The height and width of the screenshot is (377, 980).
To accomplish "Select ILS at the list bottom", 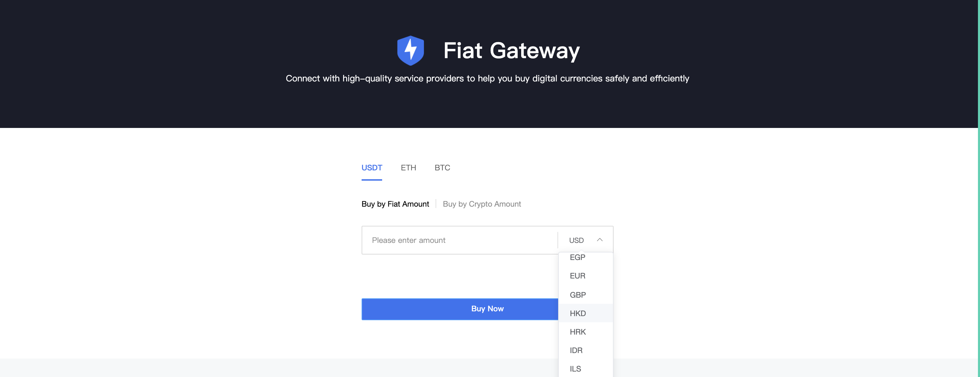I will (575, 369).
